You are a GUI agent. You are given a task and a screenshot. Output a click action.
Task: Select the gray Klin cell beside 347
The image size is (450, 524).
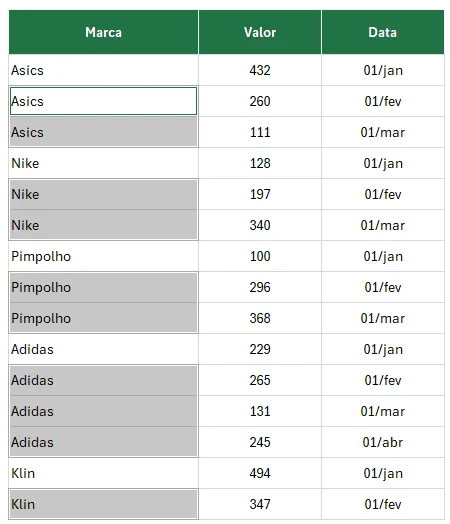coord(104,504)
